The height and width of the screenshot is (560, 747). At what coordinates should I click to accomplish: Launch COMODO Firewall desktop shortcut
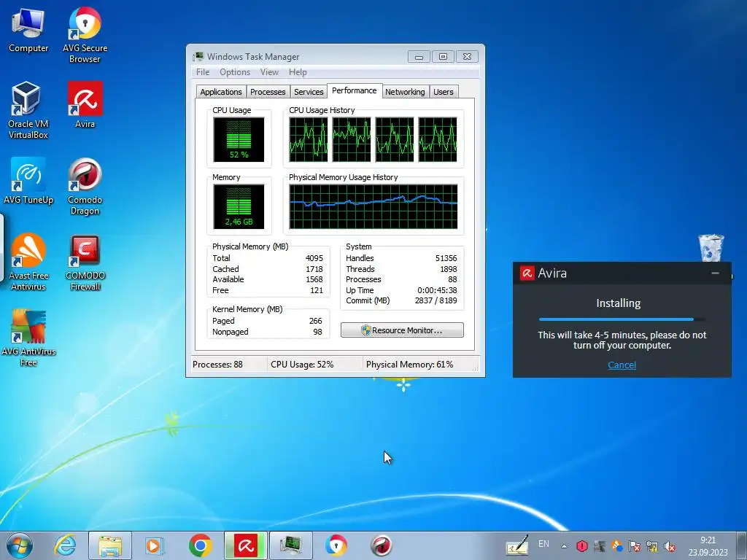pos(85,262)
